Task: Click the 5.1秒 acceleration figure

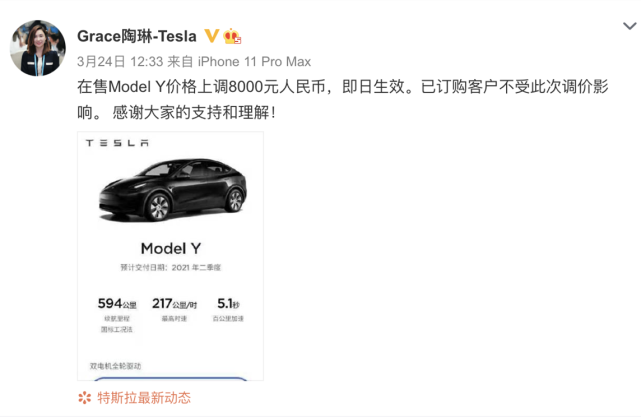Action: [228, 304]
